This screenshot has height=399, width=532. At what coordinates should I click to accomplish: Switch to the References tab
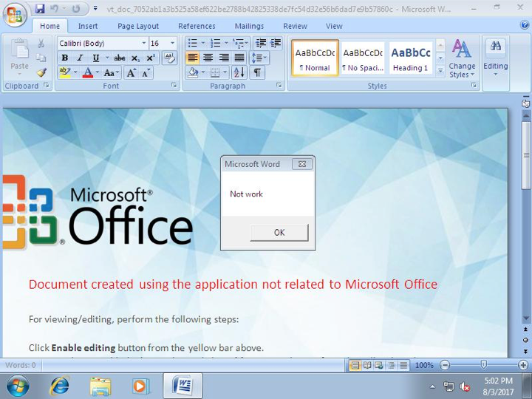(197, 26)
